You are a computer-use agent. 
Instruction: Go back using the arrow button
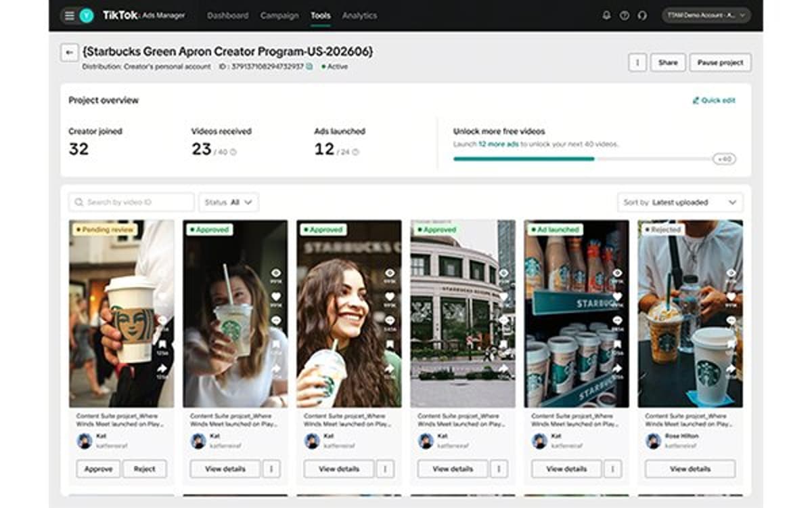click(x=69, y=52)
